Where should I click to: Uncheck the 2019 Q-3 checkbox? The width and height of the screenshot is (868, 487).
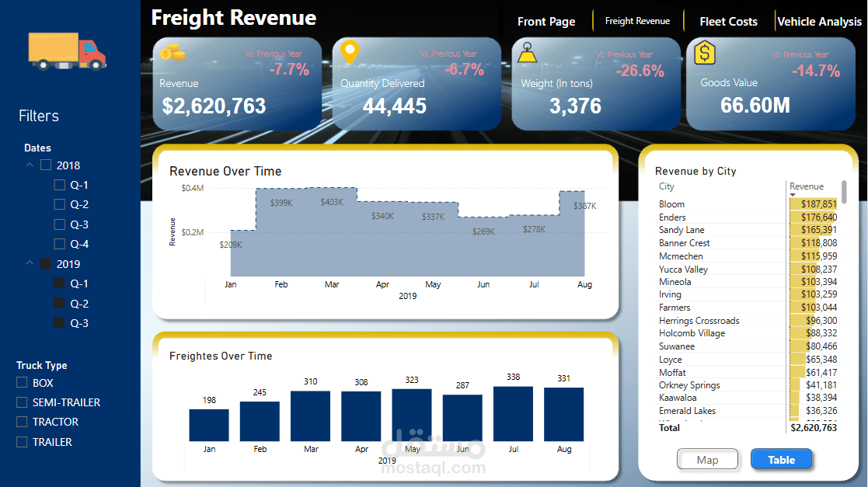pyautogui.click(x=59, y=322)
